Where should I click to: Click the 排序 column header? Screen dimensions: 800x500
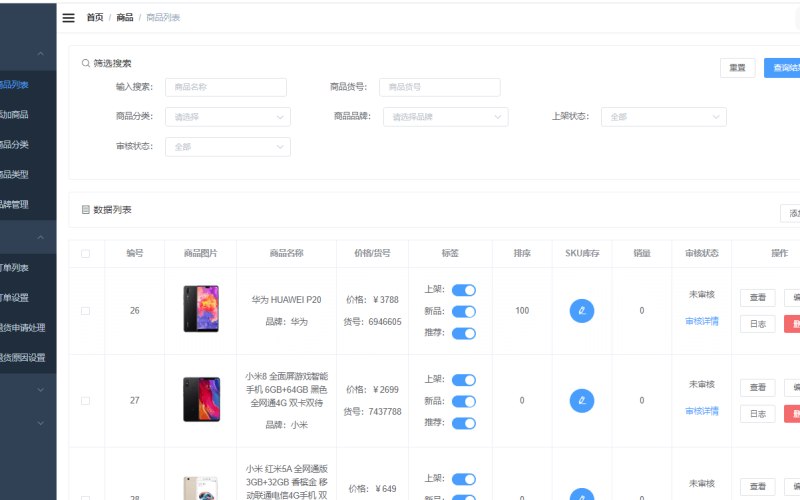coord(522,253)
